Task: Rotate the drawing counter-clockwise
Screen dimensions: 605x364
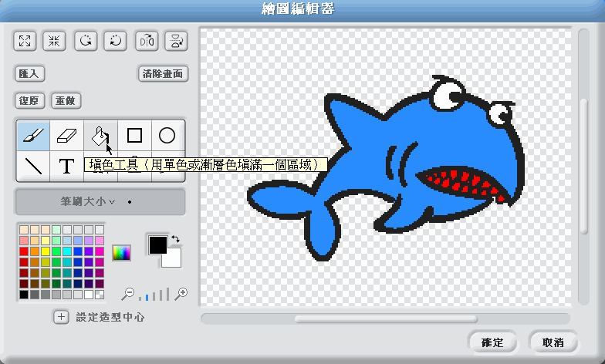Action: coord(86,41)
